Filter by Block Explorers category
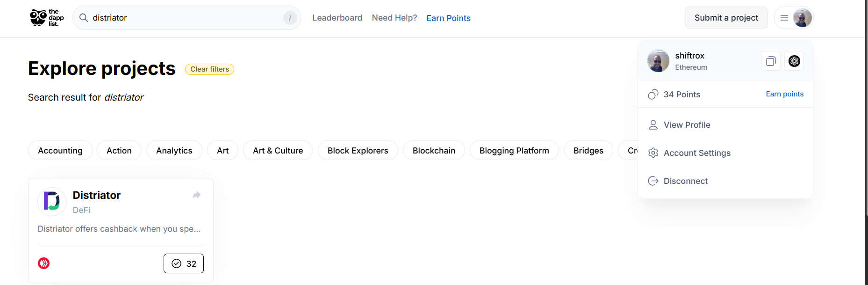The width and height of the screenshot is (868, 285). (358, 151)
